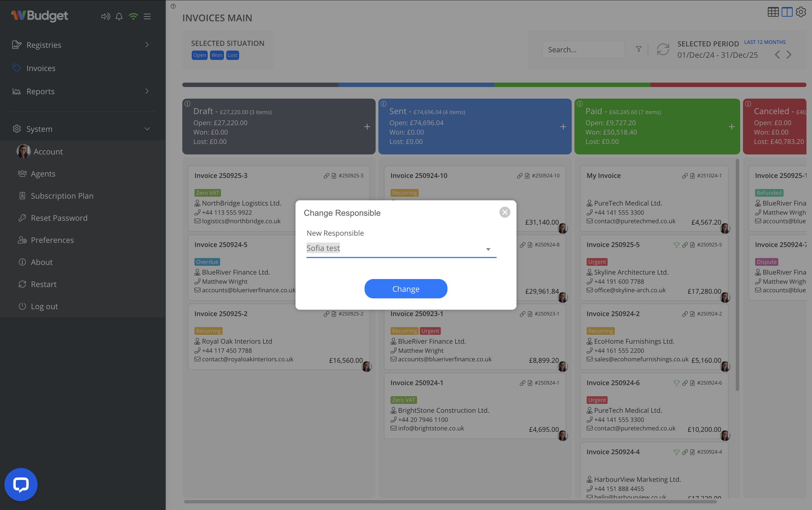812x510 pixels.
Task: Click the sound volume icon in sidebar header
Action: (x=105, y=16)
